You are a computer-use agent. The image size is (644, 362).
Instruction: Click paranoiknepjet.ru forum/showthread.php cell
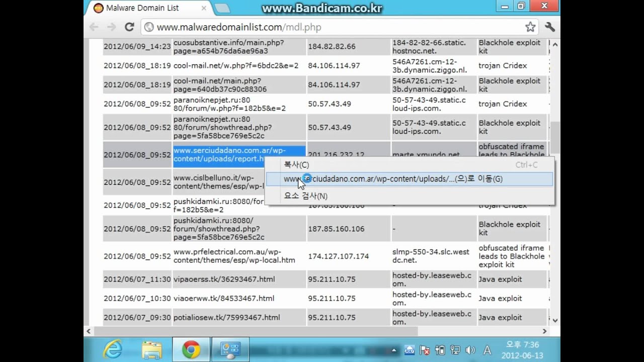coord(239,127)
